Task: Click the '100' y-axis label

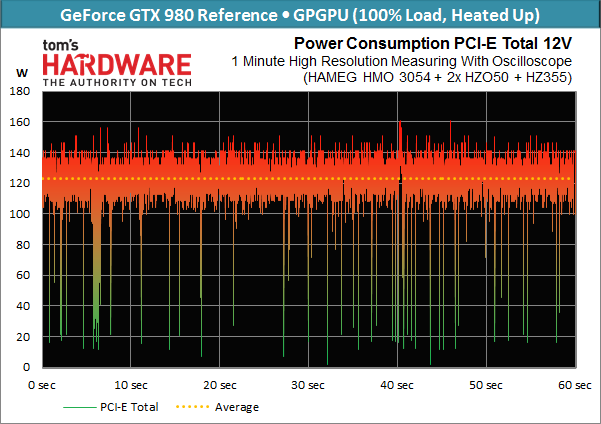Action: pyautogui.click(x=20, y=214)
